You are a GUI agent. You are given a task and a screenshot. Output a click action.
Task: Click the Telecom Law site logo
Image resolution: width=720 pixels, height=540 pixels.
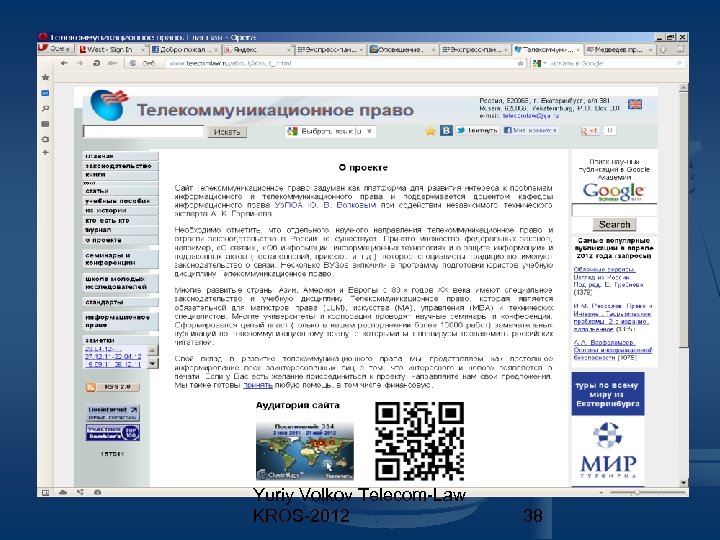109,105
